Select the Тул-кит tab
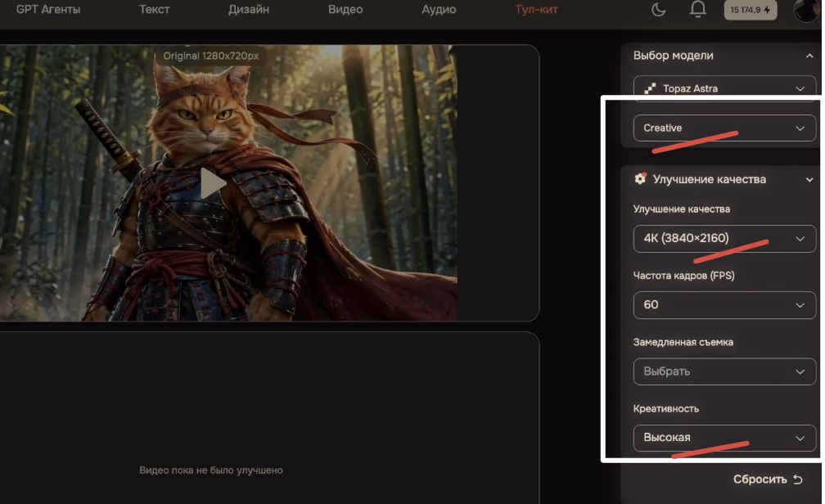Image resolution: width=825 pixels, height=504 pixels. (x=536, y=10)
